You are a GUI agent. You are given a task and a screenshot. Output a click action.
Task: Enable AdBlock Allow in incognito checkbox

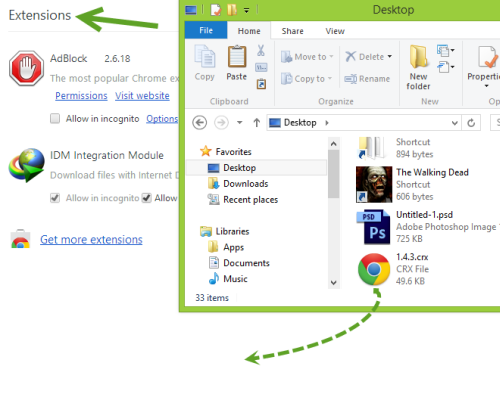pos(55,118)
